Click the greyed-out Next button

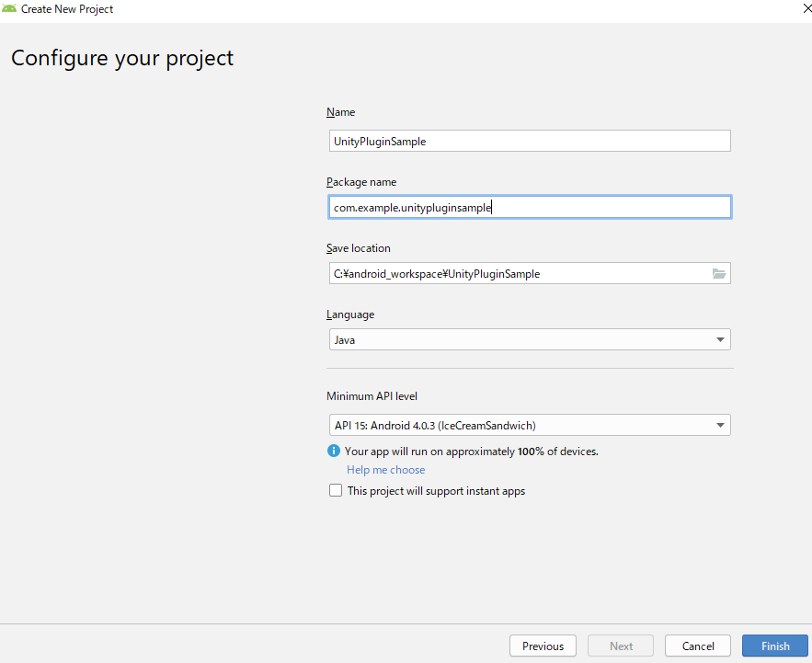621,646
